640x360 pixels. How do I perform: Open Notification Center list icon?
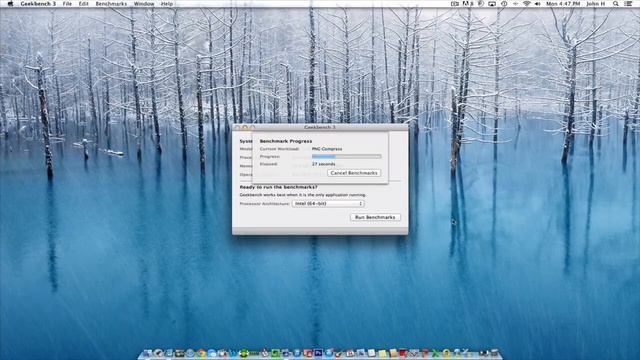pos(628,4)
